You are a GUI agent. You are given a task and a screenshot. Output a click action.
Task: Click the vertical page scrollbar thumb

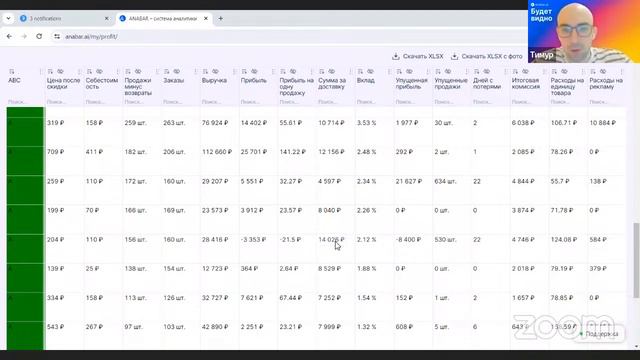pyautogui.click(x=636, y=260)
